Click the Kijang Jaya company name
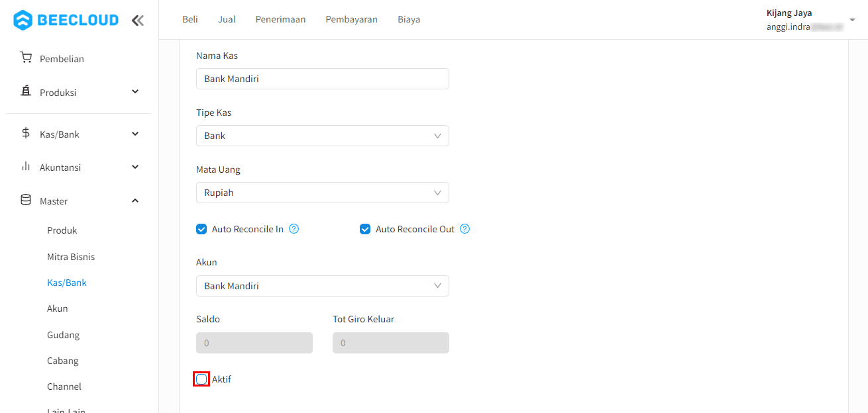The width and height of the screenshot is (868, 413). (x=789, y=13)
